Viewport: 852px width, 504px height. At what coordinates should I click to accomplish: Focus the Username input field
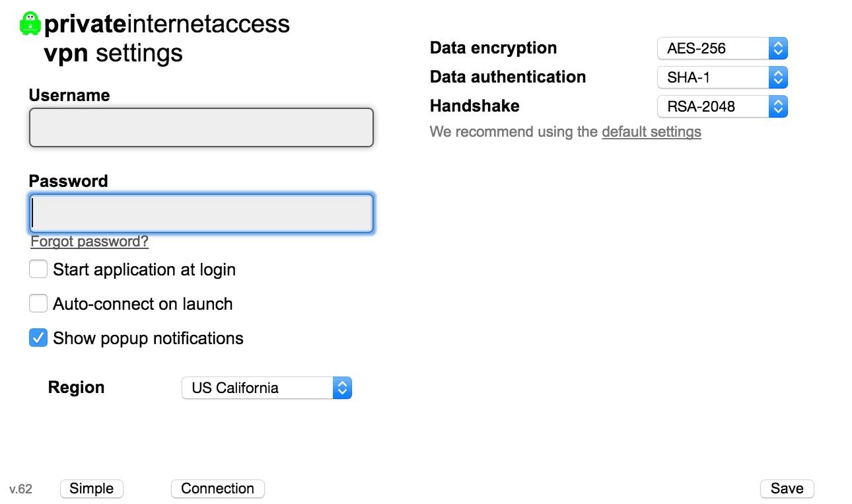[201, 127]
